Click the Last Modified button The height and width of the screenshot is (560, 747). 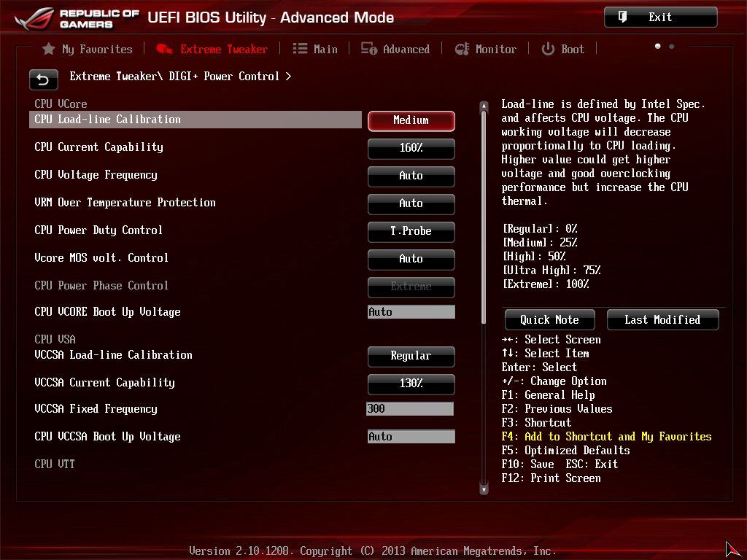point(662,319)
